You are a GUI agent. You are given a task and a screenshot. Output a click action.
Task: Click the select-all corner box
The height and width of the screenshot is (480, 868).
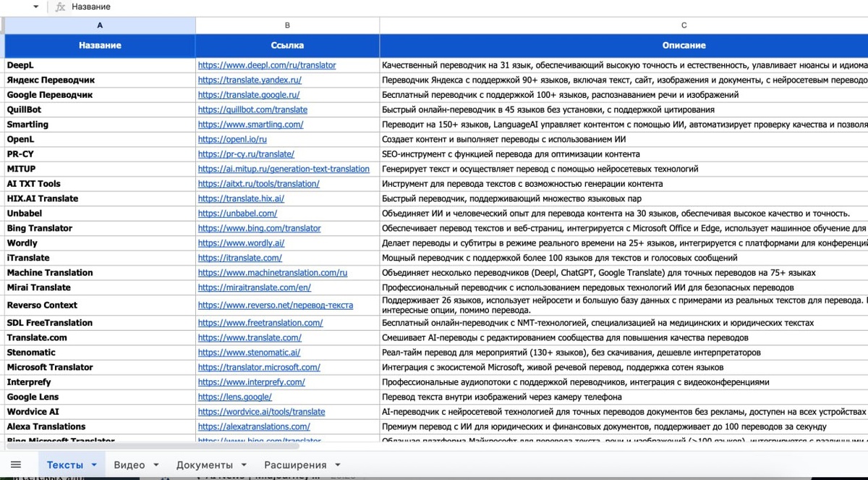click(2, 25)
